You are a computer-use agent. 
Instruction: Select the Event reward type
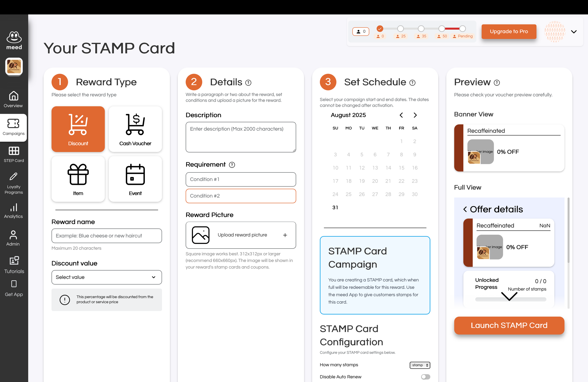click(x=135, y=179)
